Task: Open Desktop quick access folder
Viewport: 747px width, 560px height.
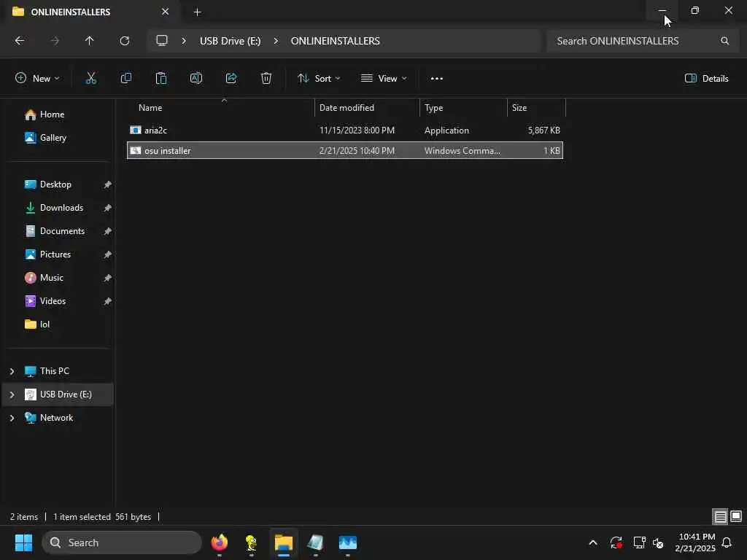Action: coord(48,184)
